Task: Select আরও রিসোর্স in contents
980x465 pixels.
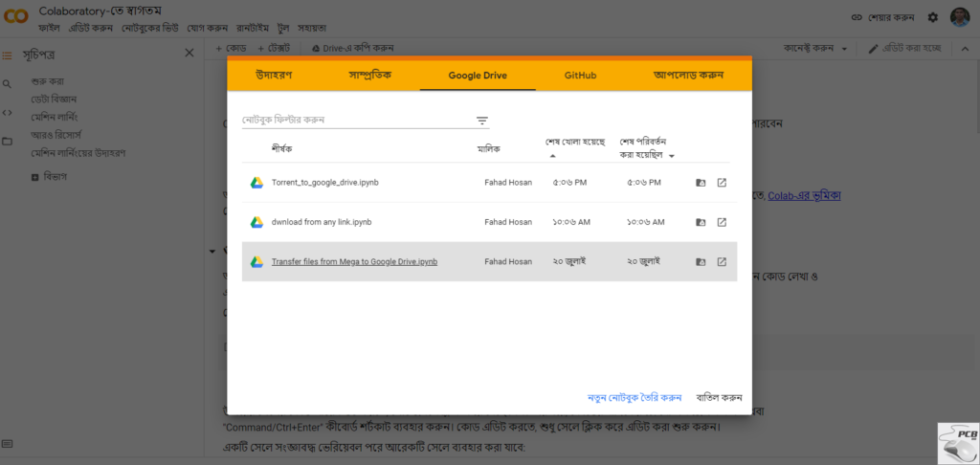Action: pyautogui.click(x=56, y=135)
